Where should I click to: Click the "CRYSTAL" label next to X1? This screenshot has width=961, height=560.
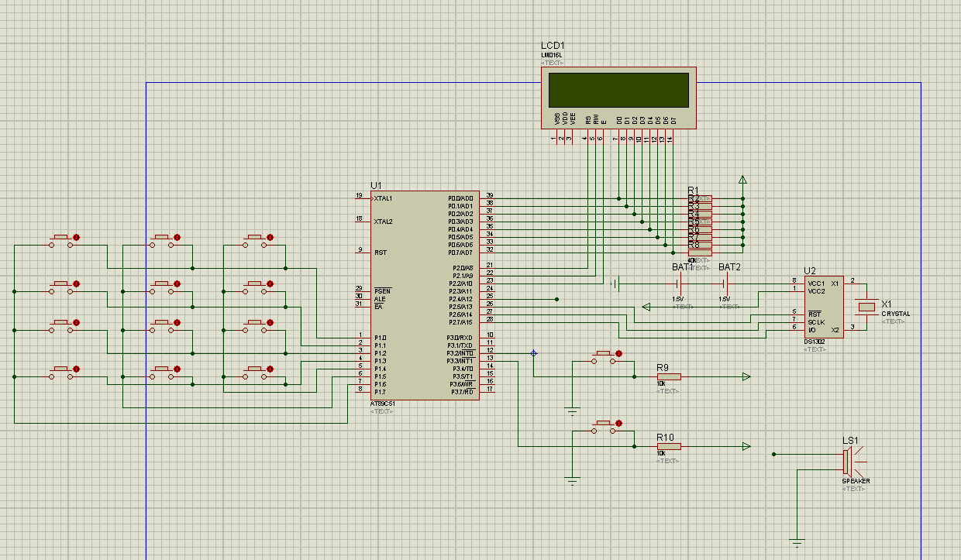[x=896, y=314]
